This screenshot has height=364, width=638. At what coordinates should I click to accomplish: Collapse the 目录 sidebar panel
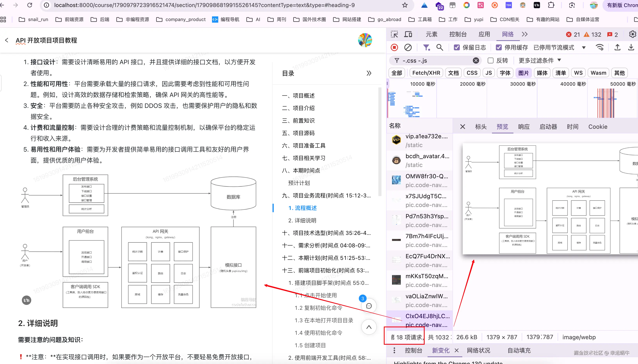click(369, 73)
